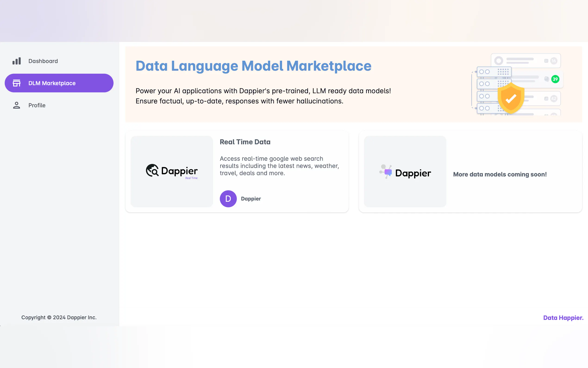Viewport: 588px width, 368px height.
Task: Click the Real Time Data description text
Action: coord(279,166)
